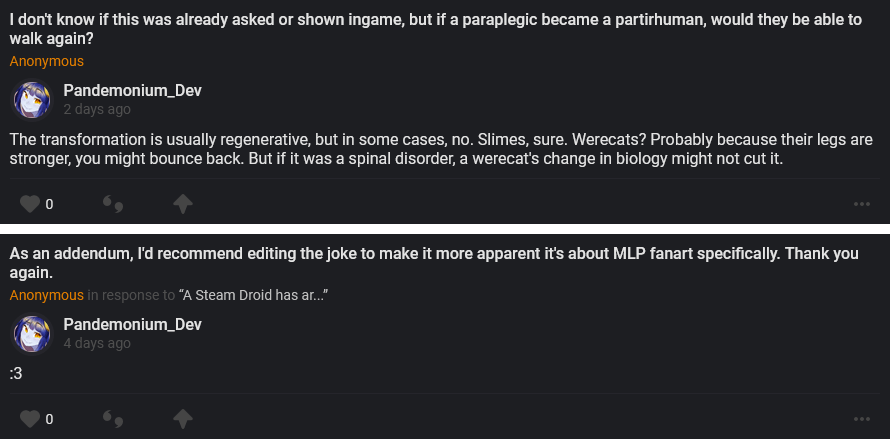This screenshot has width=890, height=439.
Task: Share the paraplegic partirhuman answer
Action: click(x=182, y=204)
